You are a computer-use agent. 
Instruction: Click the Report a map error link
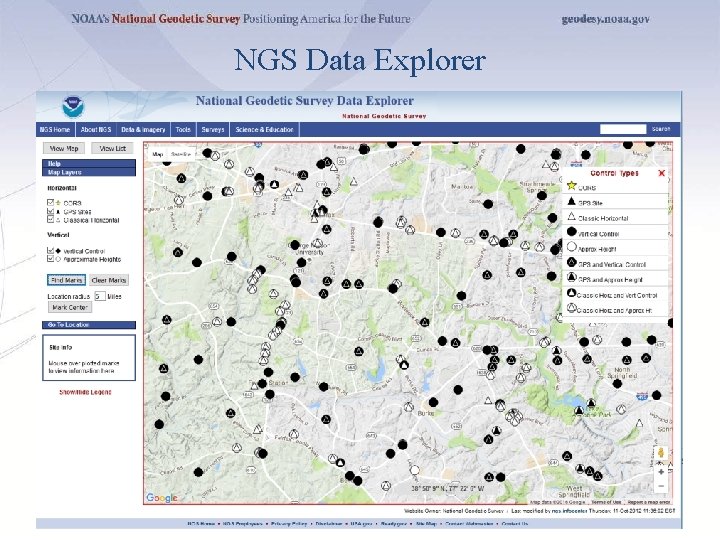pyautogui.click(x=648, y=502)
